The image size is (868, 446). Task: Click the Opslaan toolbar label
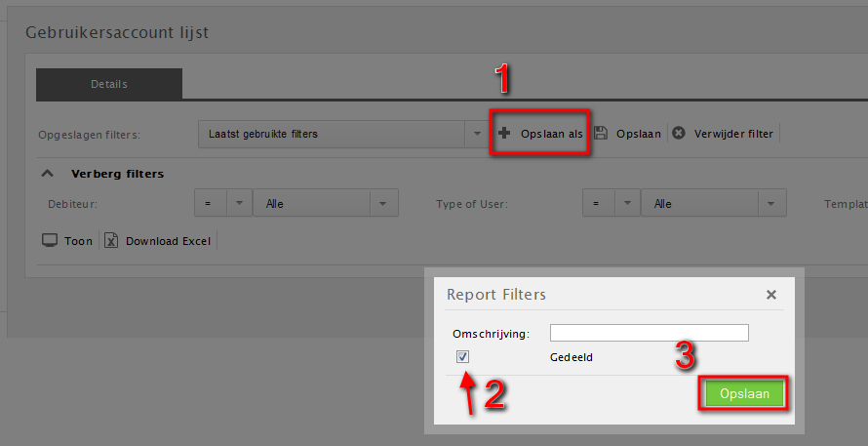[x=639, y=134]
